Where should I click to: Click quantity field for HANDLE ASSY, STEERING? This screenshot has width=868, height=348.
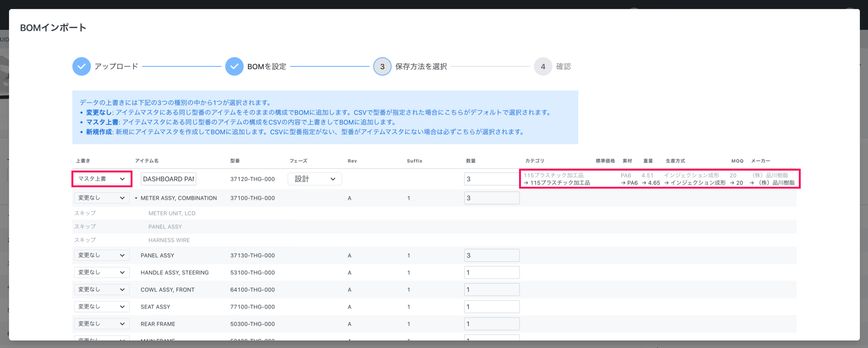(491, 272)
